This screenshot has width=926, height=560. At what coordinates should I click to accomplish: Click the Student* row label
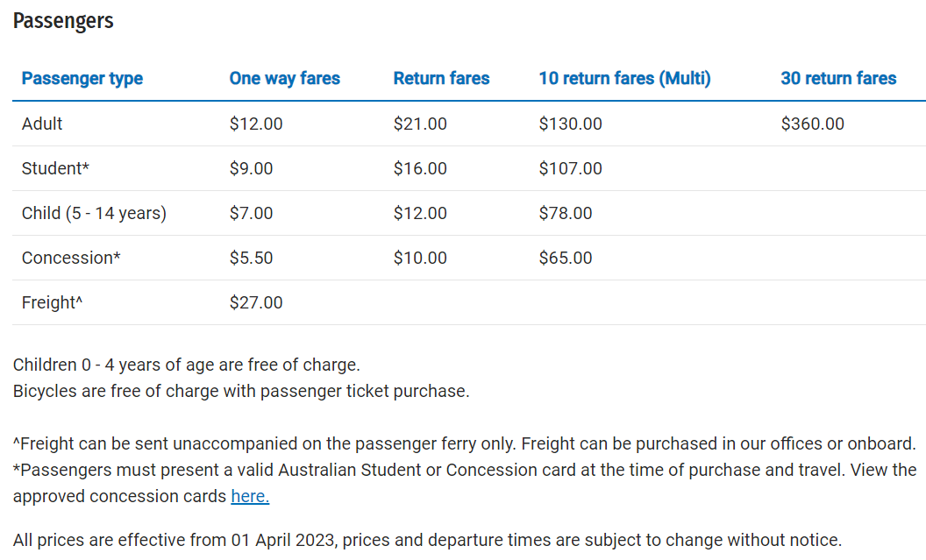pos(55,168)
